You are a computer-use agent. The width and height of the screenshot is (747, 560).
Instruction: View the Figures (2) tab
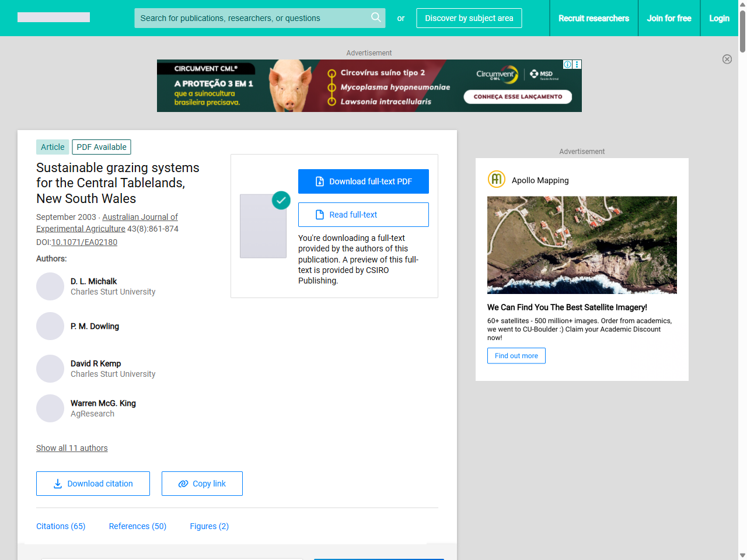(209, 526)
